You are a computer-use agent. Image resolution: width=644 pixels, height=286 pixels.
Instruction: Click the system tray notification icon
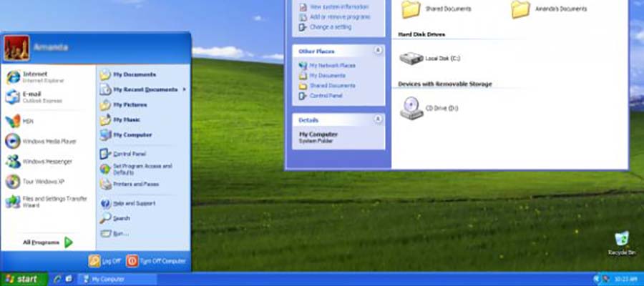click(606, 280)
